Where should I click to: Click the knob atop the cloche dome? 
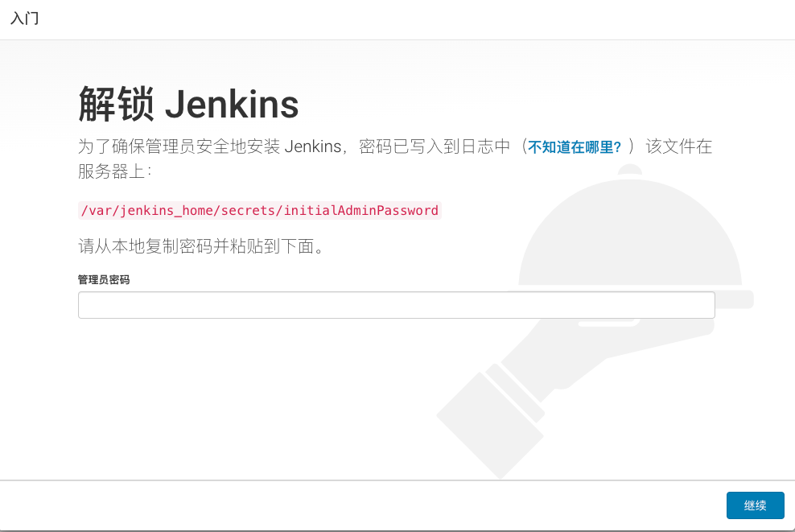(x=630, y=171)
